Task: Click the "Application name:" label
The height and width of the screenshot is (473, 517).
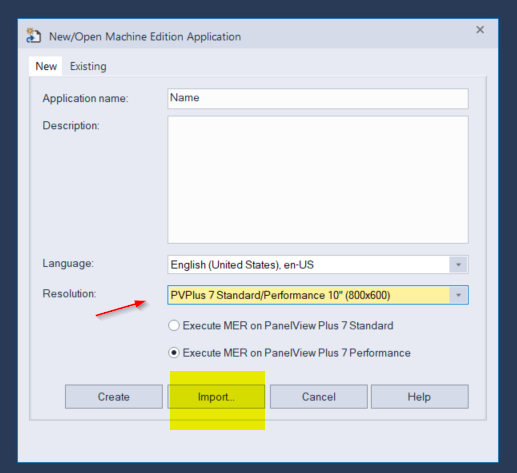Action: [x=85, y=98]
